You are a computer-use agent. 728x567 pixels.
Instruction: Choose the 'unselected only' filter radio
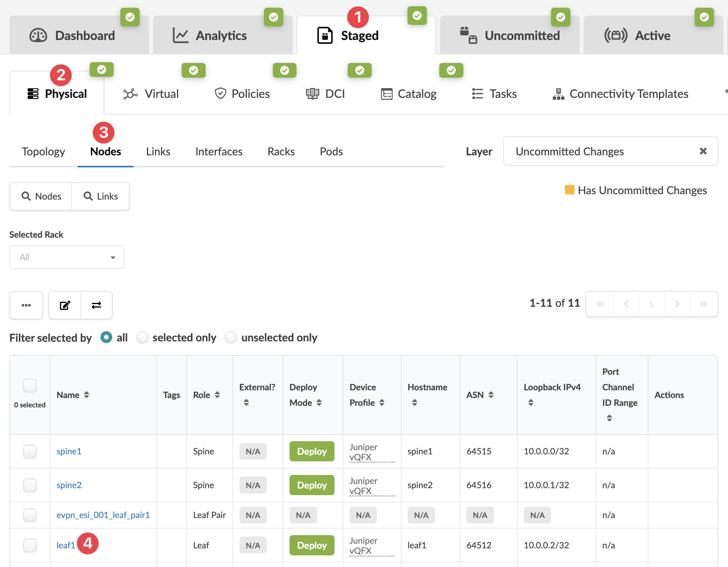click(x=231, y=337)
